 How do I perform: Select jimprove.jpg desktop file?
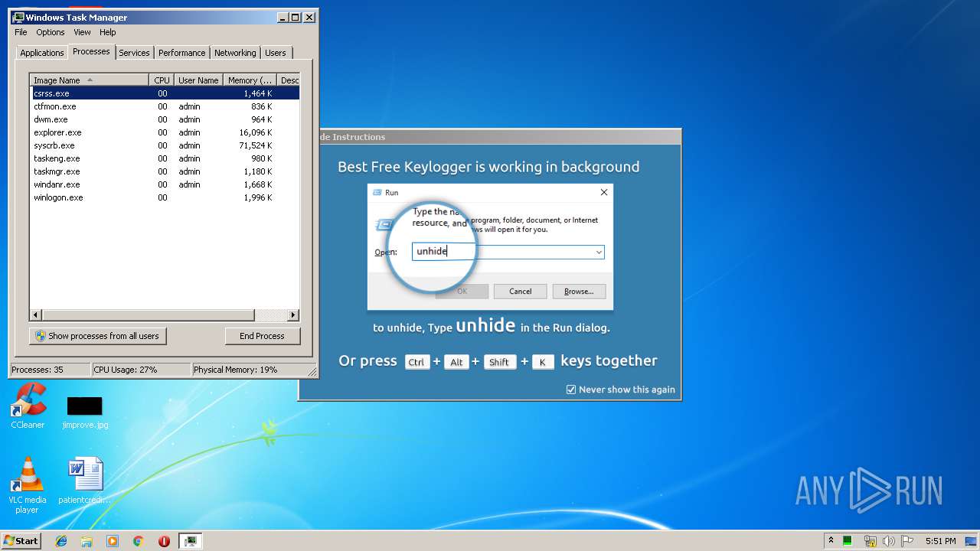click(x=85, y=412)
